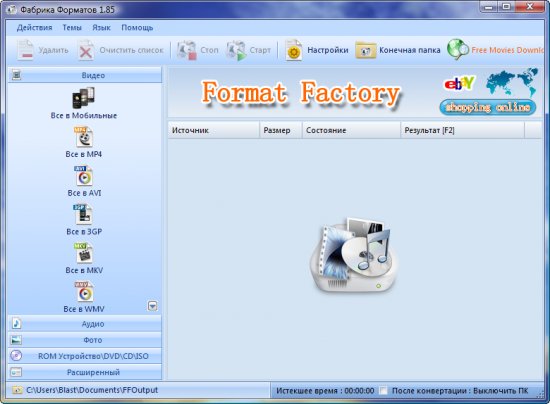Open the Язык menu

click(101, 27)
